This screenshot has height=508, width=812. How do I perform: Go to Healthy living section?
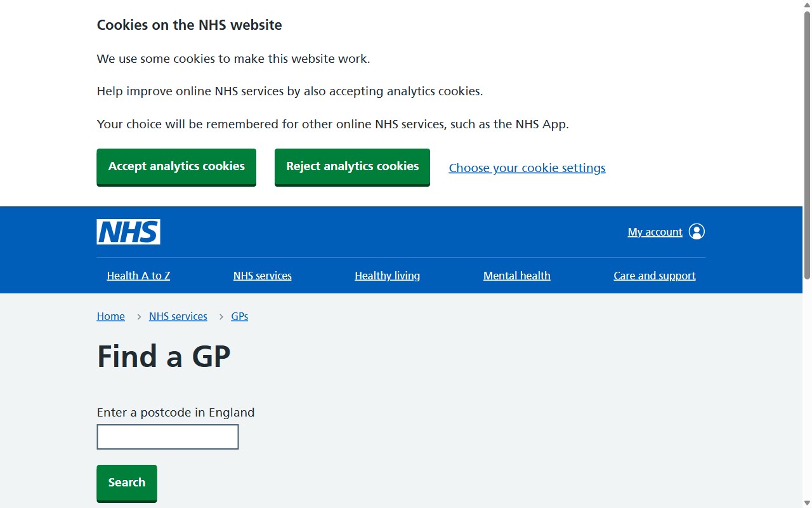[387, 276]
